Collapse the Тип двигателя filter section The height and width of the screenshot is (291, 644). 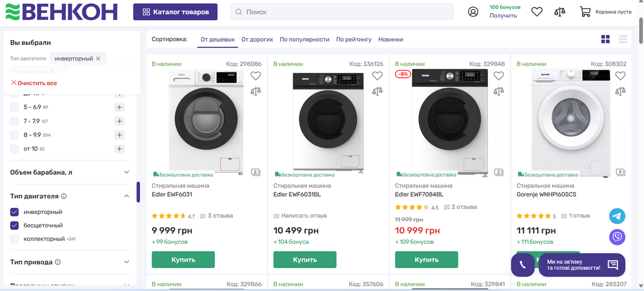tap(127, 196)
